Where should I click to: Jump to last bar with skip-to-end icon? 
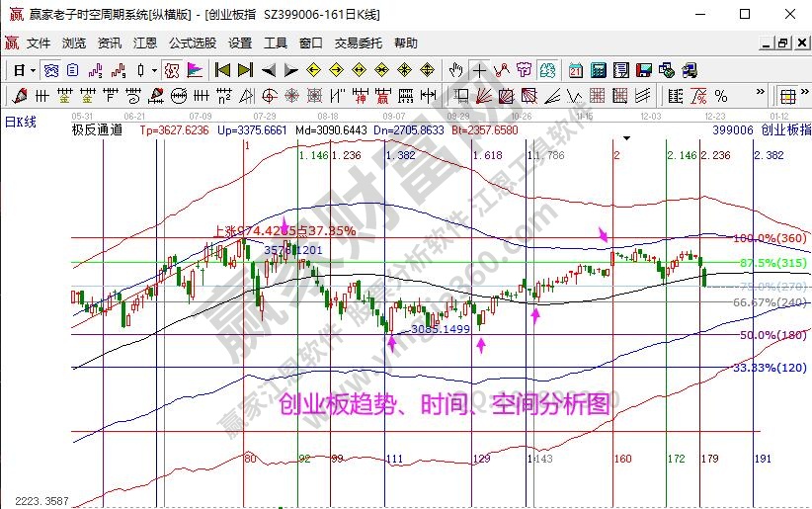(245, 70)
